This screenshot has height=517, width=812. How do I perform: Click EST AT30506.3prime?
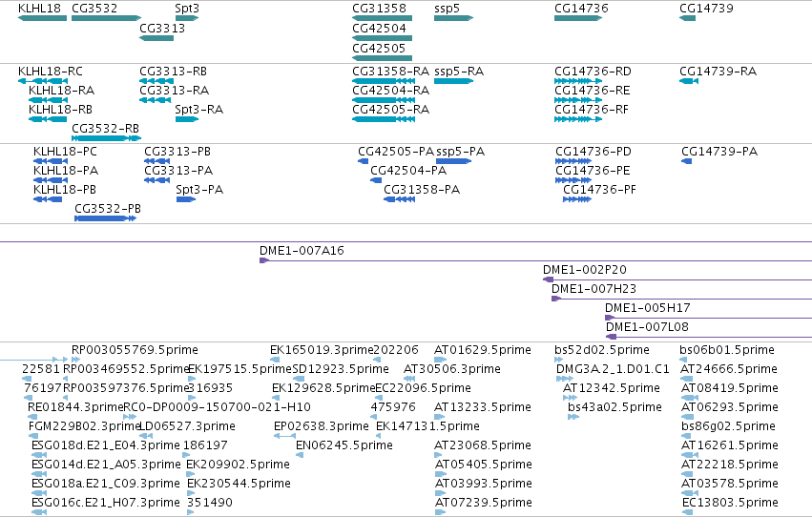tap(409, 379)
